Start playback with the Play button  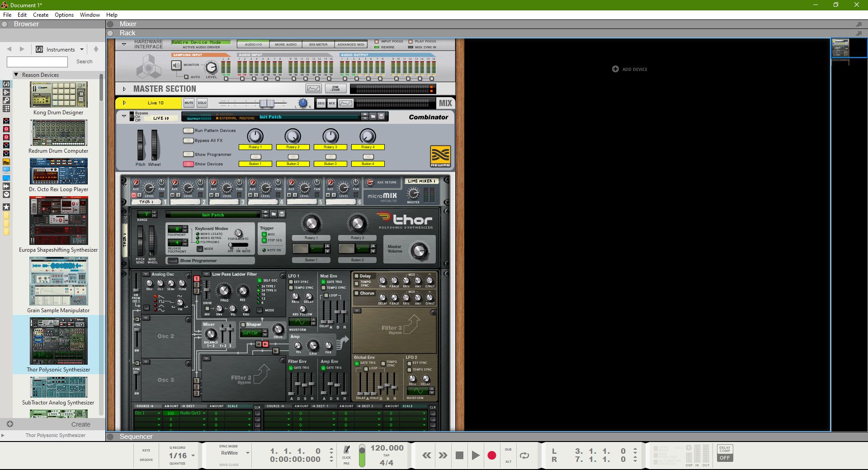[x=475, y=456]
